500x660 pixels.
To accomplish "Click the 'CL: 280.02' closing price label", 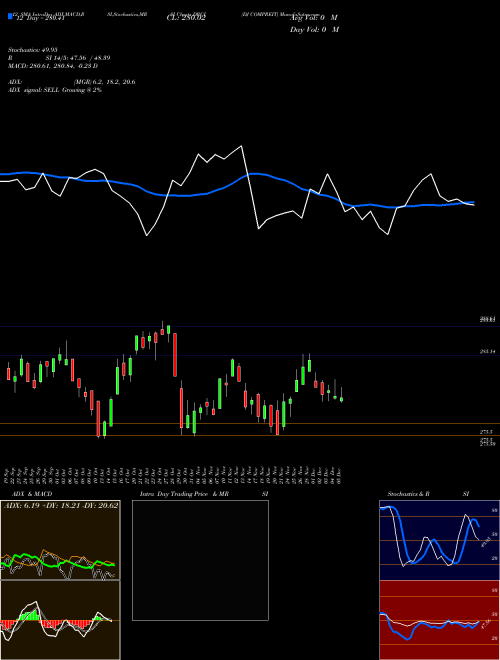I will tap(186, 19).
